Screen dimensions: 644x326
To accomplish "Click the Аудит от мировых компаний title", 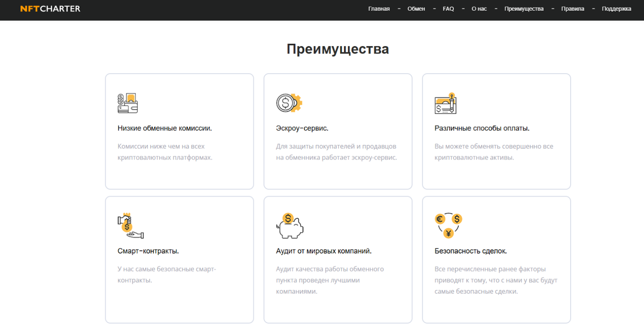I will pyautogui.click(x=324, y=251).
